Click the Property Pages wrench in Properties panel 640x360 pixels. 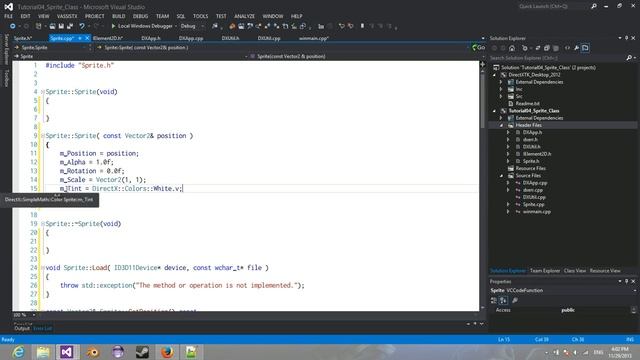pos(515,300)
